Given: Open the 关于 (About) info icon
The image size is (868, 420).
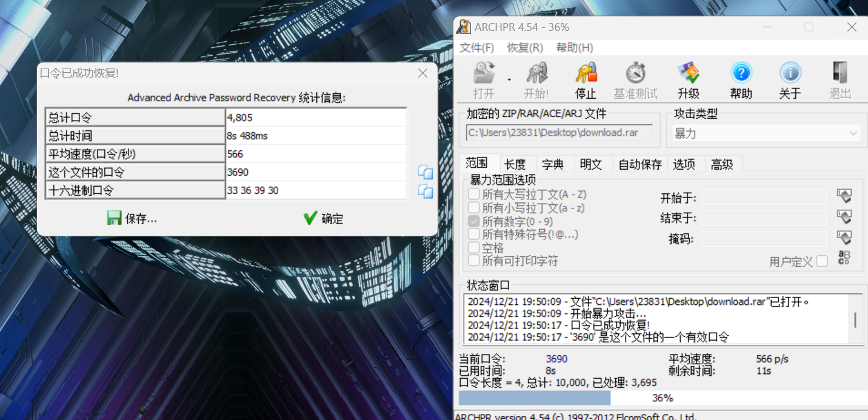Looking at the screenshot, I should [x=790, y=73].
